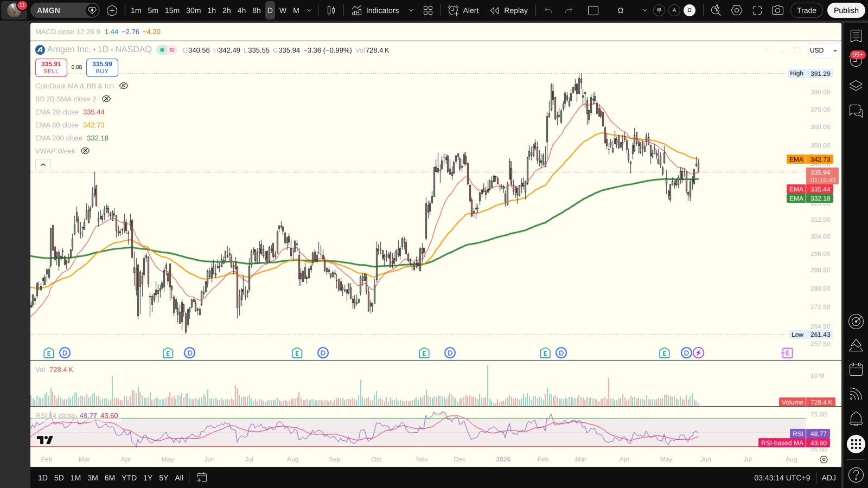The image size is (868, 488).
Task: Click the layout square icon in toolbar
Action: [x=593, y=10]
